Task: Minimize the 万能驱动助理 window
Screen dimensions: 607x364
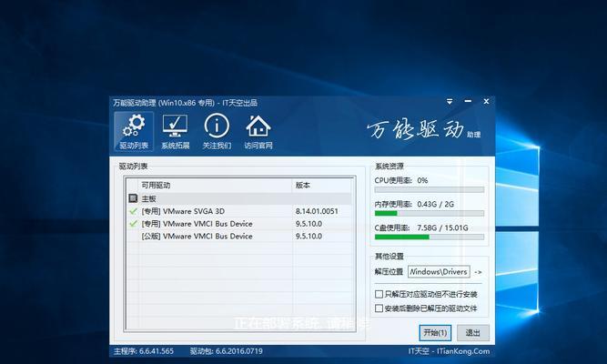Action: coord(468,101)
